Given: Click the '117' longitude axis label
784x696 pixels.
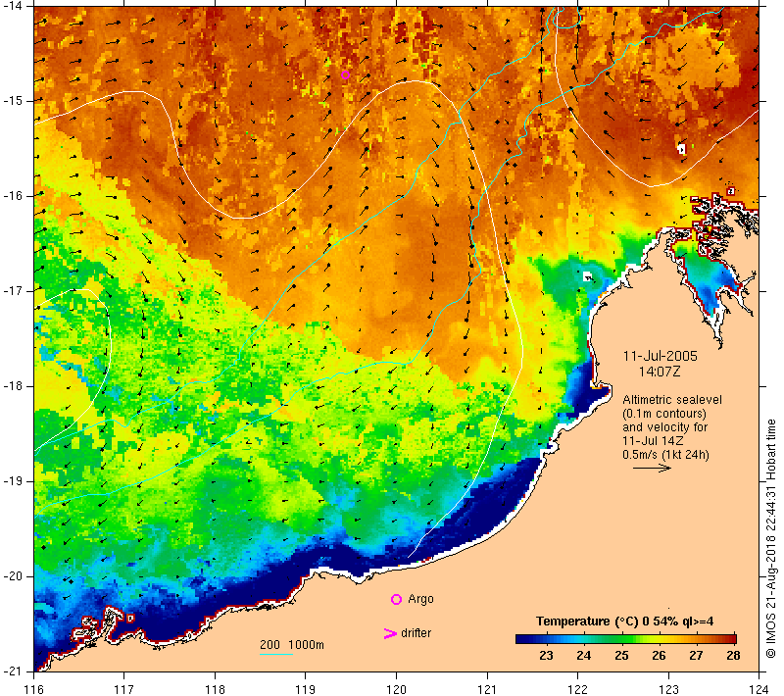Looking at the screenshot, I should [124, 689].
